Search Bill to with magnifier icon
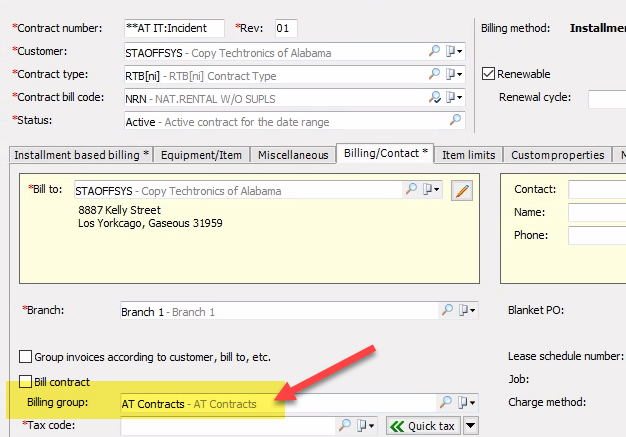 coord(411,189)
